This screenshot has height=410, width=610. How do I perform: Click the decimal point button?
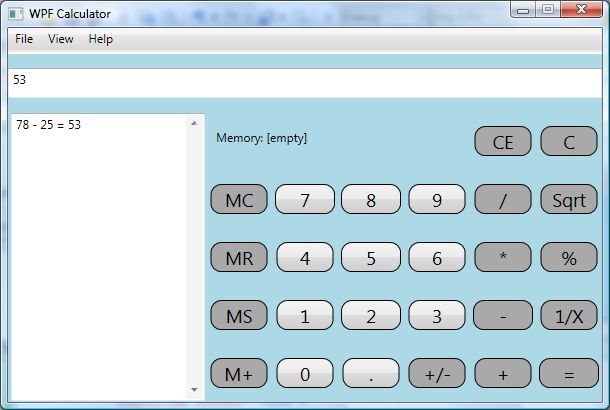pos(371,373)
